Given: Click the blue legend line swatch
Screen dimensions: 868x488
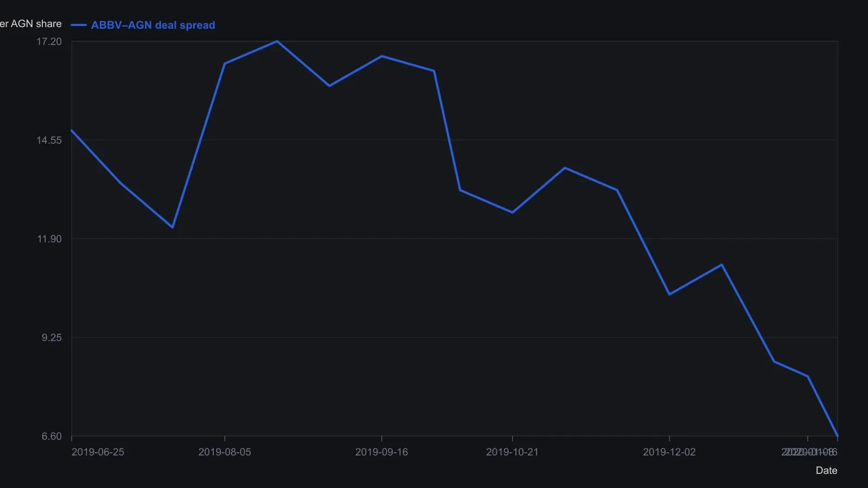Looking at the screenshot, I should 79,25.
